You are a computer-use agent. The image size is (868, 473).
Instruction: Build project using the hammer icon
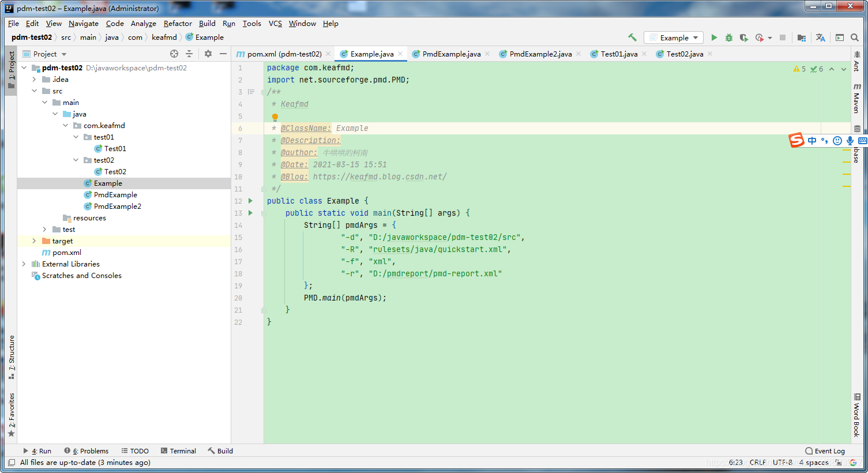tap(633, 37)
